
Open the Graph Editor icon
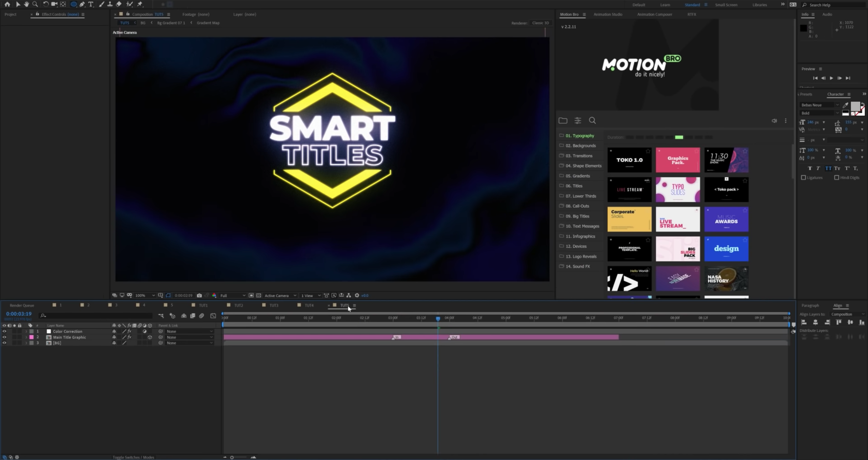pyautogui.click(x=213, y=316)
